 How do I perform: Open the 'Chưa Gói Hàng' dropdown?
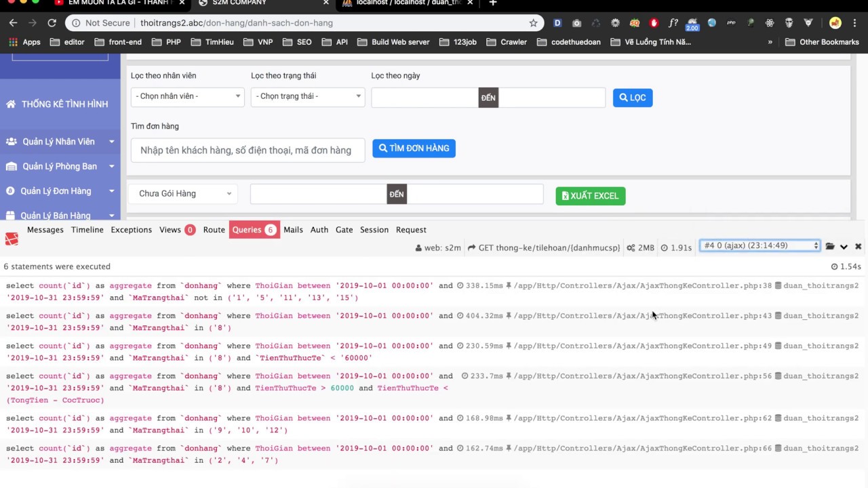184,194
